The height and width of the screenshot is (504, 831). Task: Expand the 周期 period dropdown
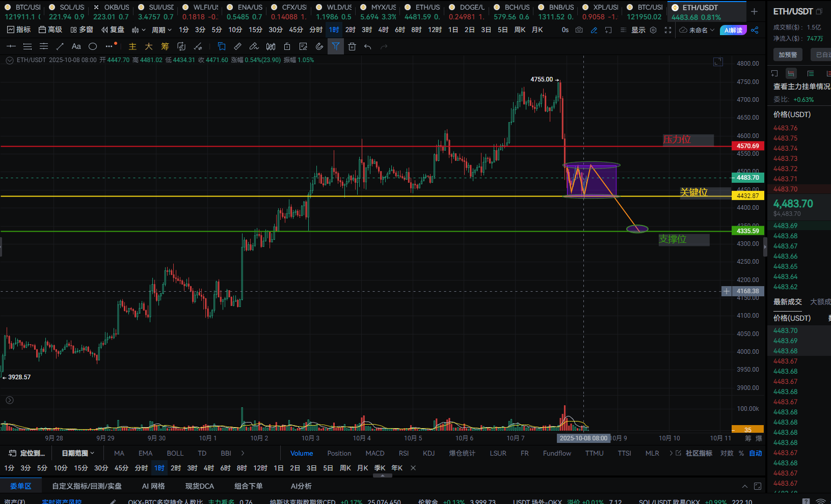click(x=162, y=30)
